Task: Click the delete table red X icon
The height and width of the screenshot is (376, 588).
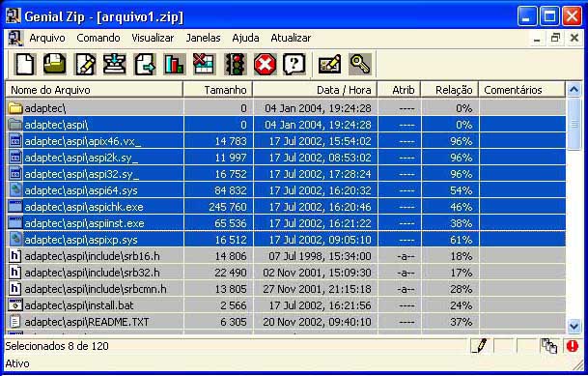Action: click(204, 64)
